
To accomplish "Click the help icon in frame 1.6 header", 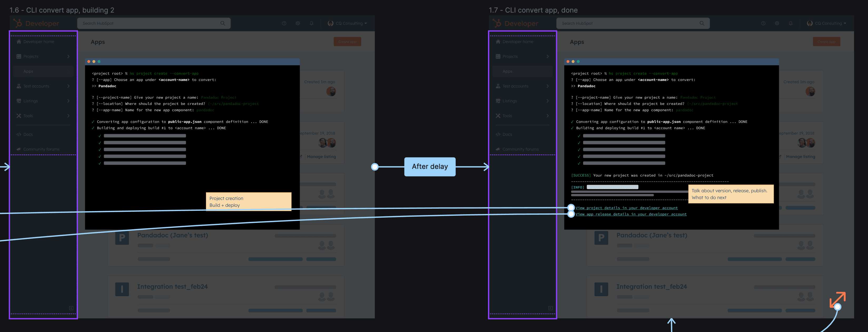I will 284,23.
